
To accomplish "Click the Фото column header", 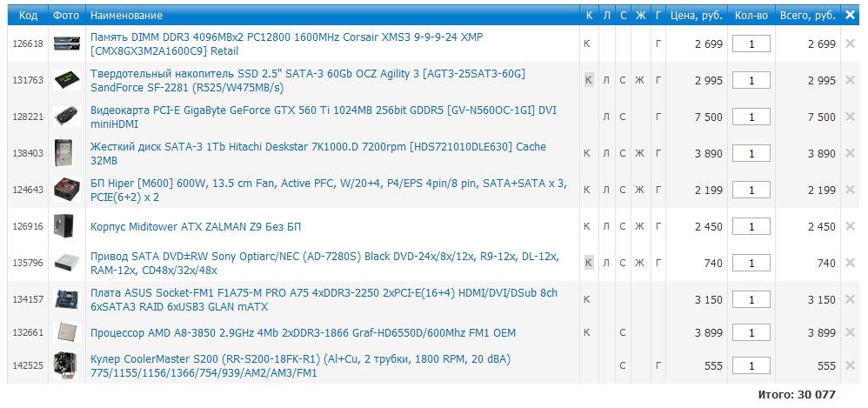I will coord(66,16).
